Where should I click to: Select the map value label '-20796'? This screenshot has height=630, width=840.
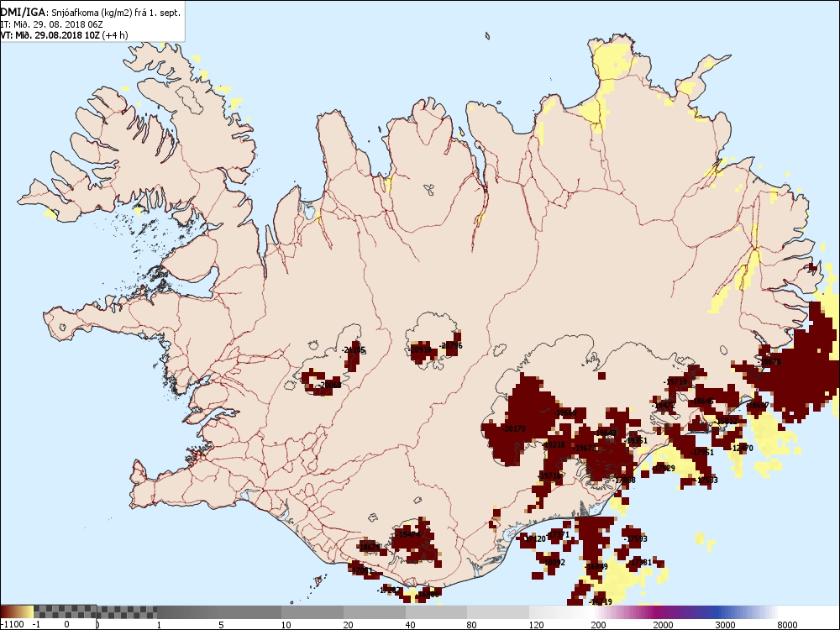pos(450,346)
